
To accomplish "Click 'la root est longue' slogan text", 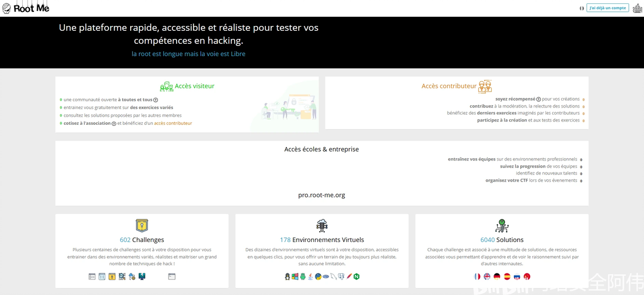I will 189,53.
